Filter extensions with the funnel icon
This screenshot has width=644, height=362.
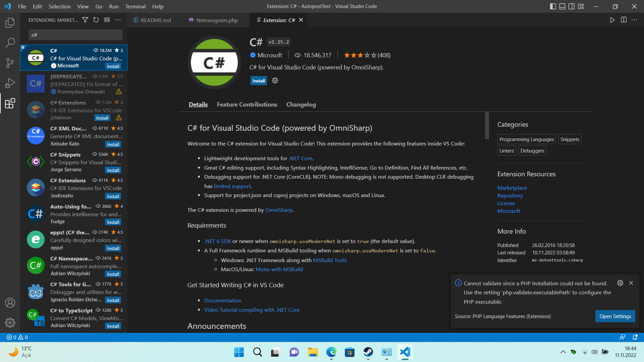tap(85, 20)
